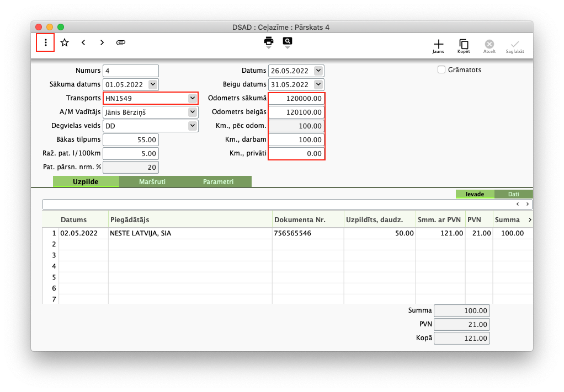564x392 pixels.
Task: Copy record with Kopēt icon
Action: 464,45
